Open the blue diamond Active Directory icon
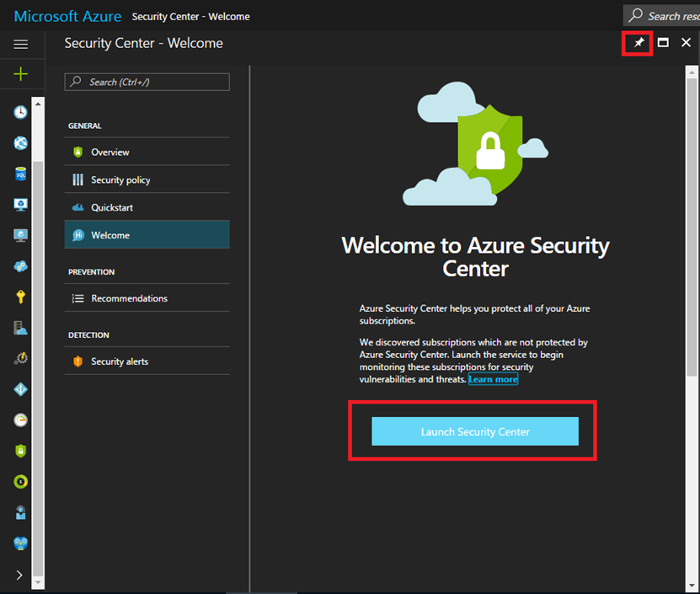This screenshot has height=594, width=700. click(20, 389)
